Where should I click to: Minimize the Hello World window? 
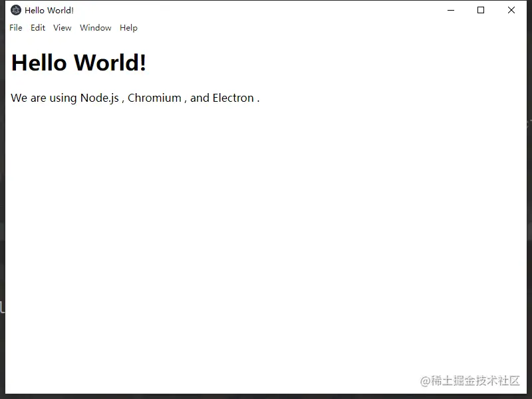(451, 10)
